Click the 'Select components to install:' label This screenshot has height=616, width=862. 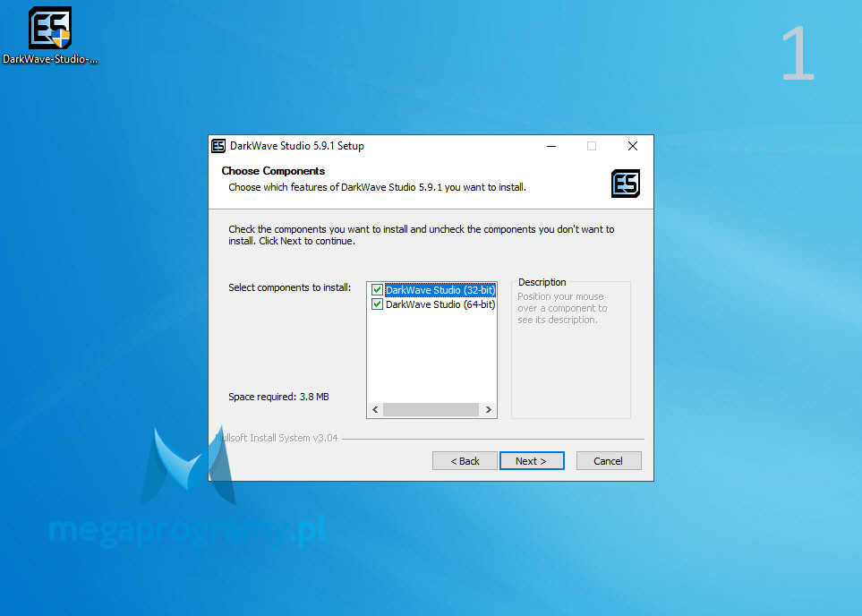(290, 287)
